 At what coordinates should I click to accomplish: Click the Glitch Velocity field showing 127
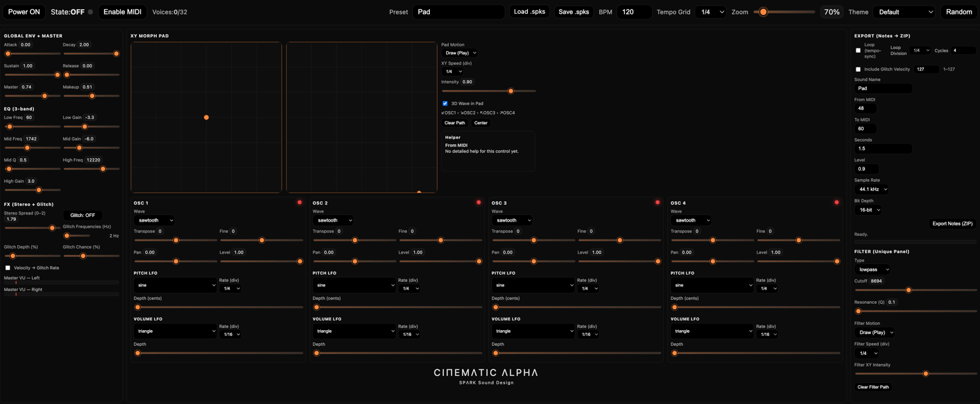(x=926, y=69)
